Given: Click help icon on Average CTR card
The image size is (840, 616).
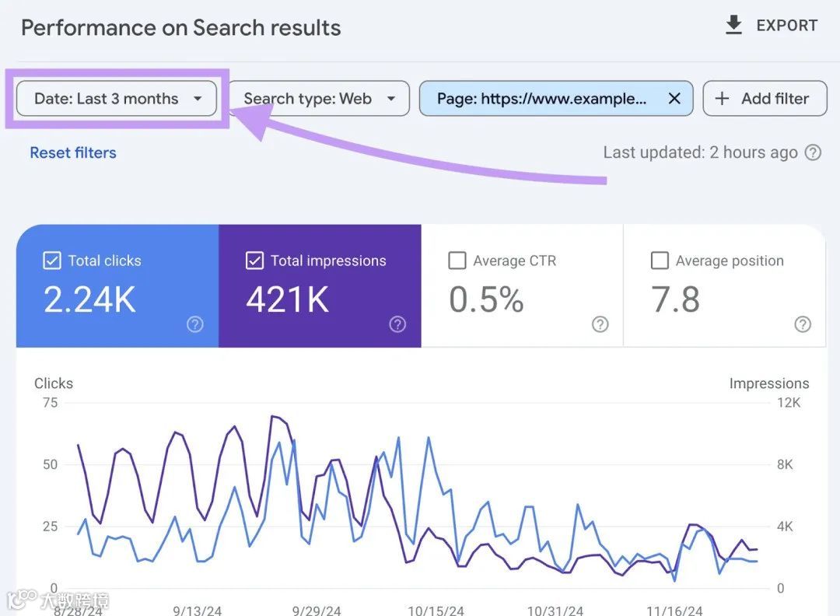Looking at the screenshot, I should pos(600,324).
